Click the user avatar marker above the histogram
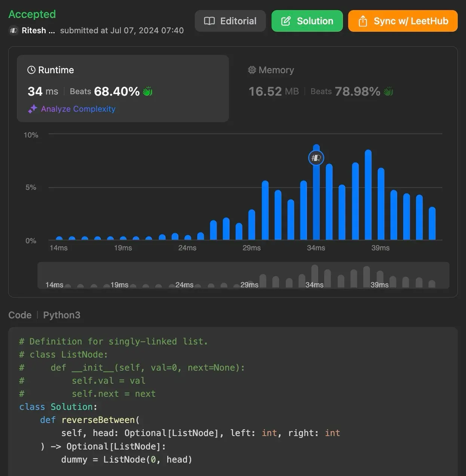Image resolution: width=466 pixels, height=476 pixels. click(x=316, y=158)
